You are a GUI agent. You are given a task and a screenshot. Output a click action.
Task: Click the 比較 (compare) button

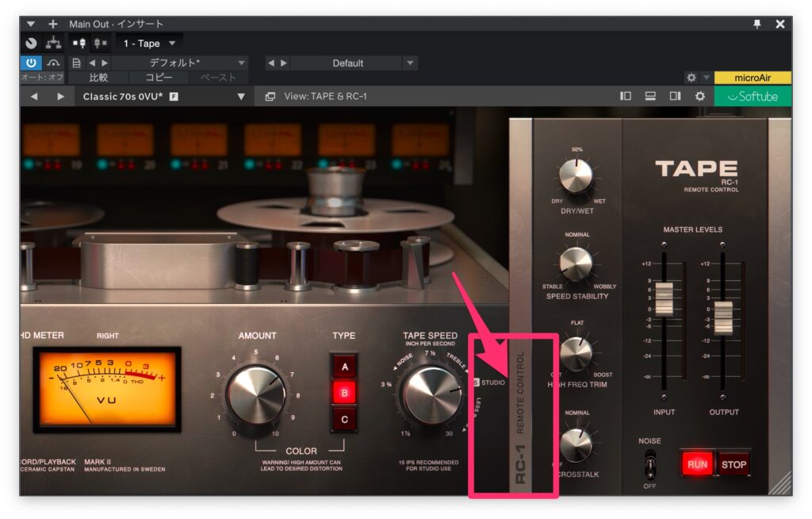[98, 78]
